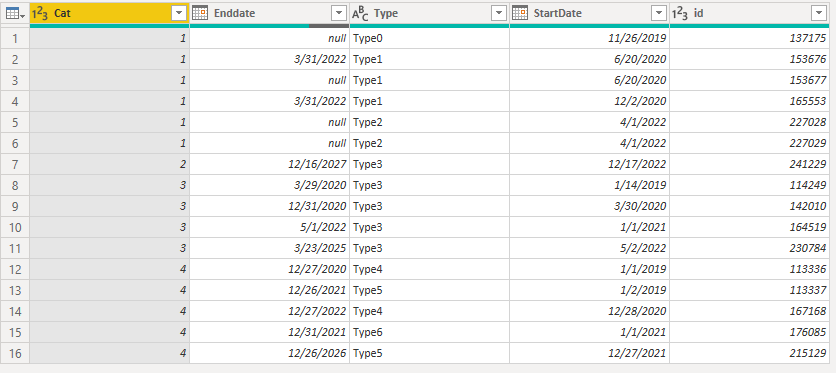
Task: Open the StartDate column filter dropdown
Action: [659, 14]
